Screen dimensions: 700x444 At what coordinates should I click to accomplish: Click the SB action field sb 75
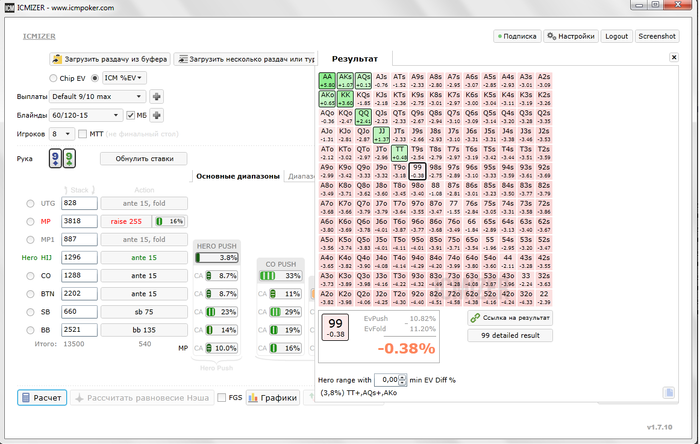[144, 312]
